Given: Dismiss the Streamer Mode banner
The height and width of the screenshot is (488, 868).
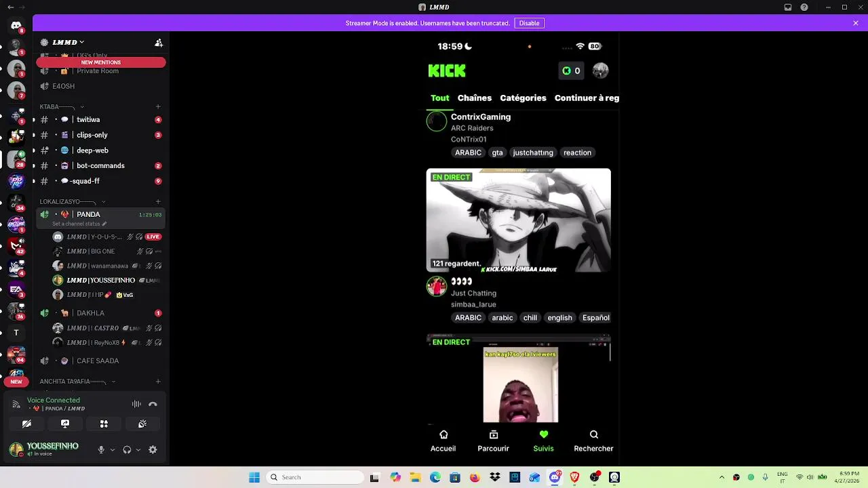Looking at the screenshot, I should 856,23.
